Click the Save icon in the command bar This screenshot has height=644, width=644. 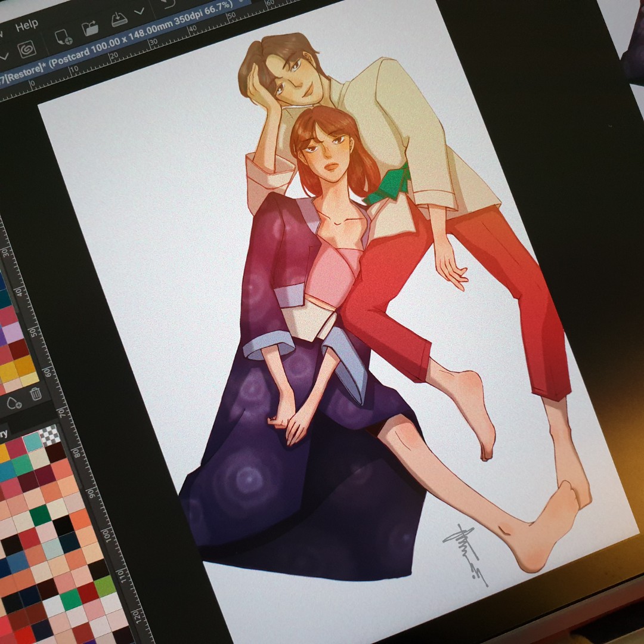click(119, 19)
